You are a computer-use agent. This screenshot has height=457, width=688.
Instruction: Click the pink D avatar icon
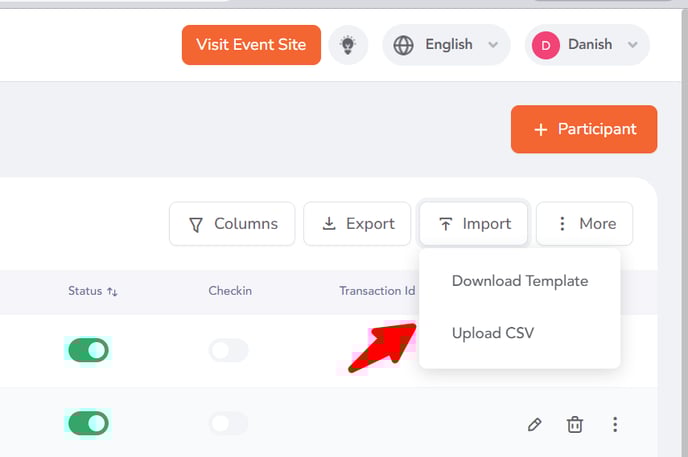[x=545, y=45]
